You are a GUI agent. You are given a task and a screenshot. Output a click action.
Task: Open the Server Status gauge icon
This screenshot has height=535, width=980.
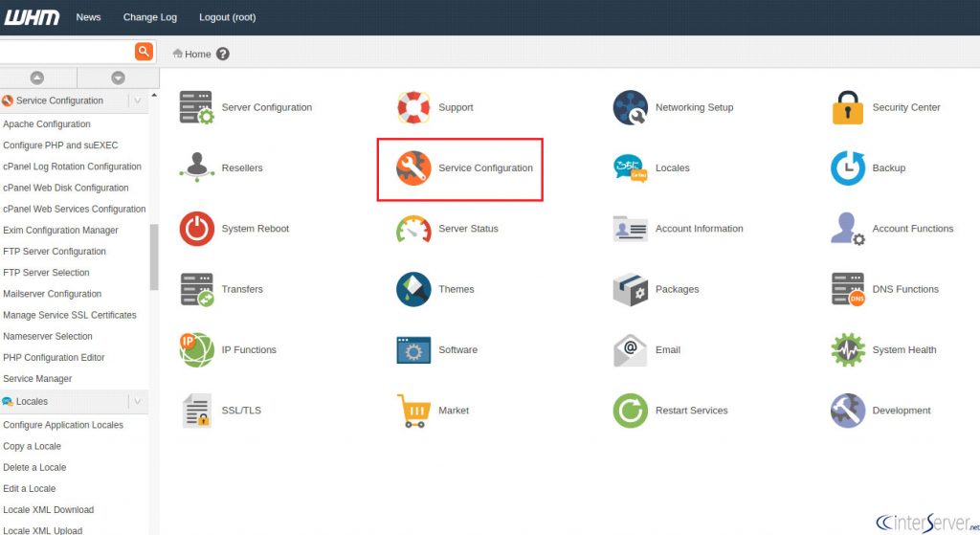click(x=413, y=229)
